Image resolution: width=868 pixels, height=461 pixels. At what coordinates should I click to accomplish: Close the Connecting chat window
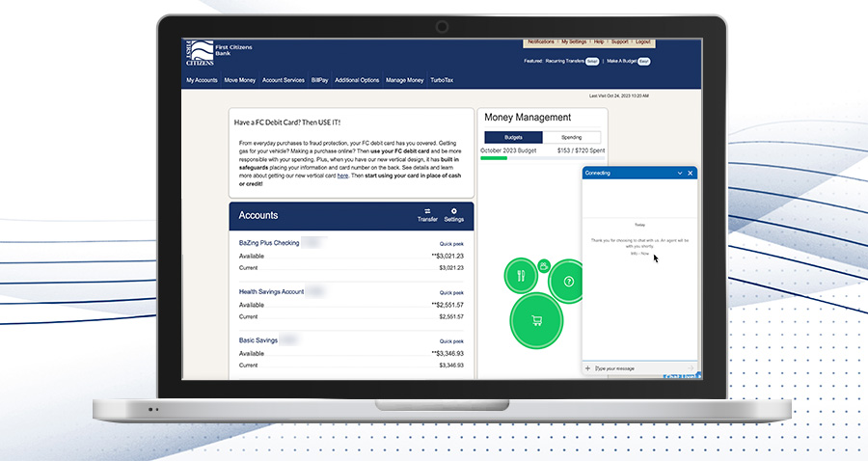pyautogui.click(x=690, y=173)
